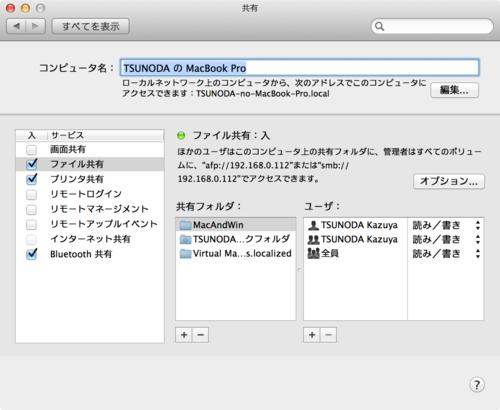Select second TSUNODA Kazuya group name

pyautogui.click(x=359, y=239)
